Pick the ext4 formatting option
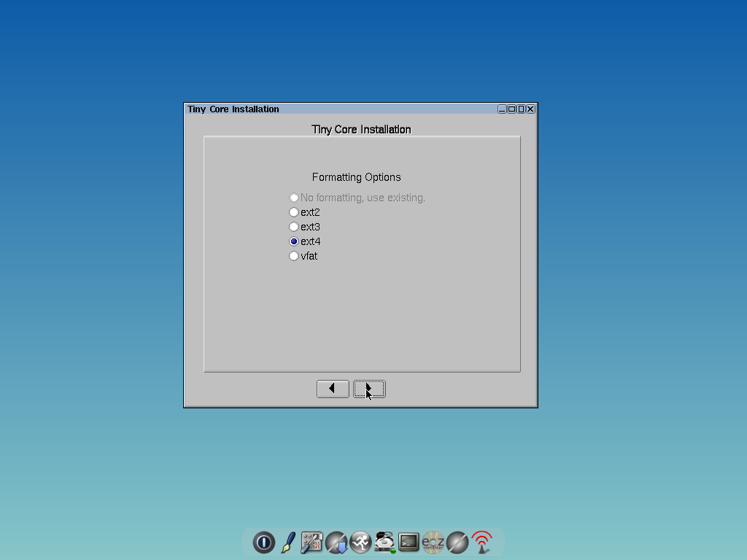The width and height of the screenshot is (747, 560). tap(294, 241)
